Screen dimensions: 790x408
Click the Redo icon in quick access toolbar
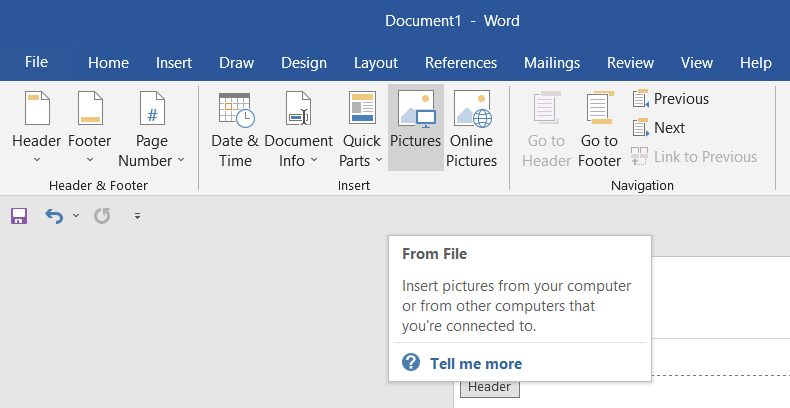[x=101, y=216]
